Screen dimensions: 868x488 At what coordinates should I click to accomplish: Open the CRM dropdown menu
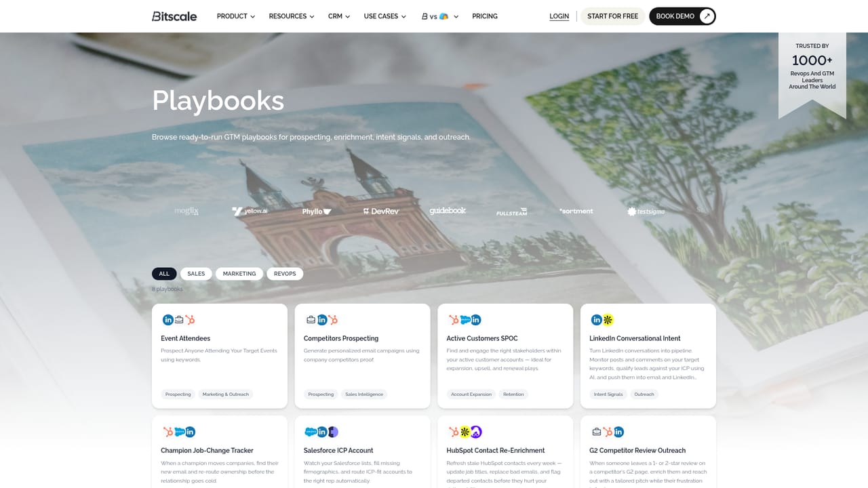(x=339, y=16)
